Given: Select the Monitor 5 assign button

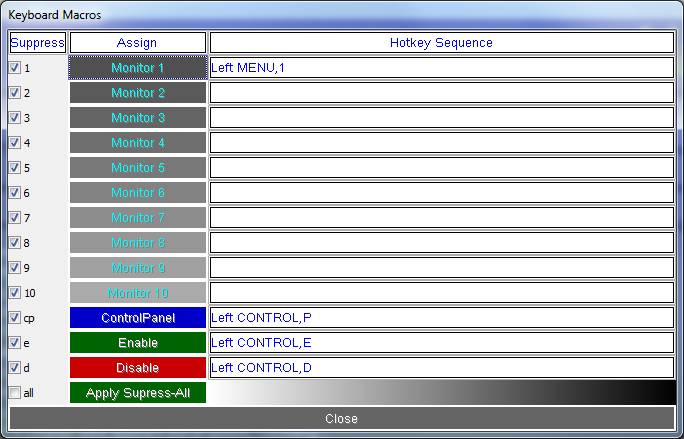Looking at the screenshot, I should (138, 168).
